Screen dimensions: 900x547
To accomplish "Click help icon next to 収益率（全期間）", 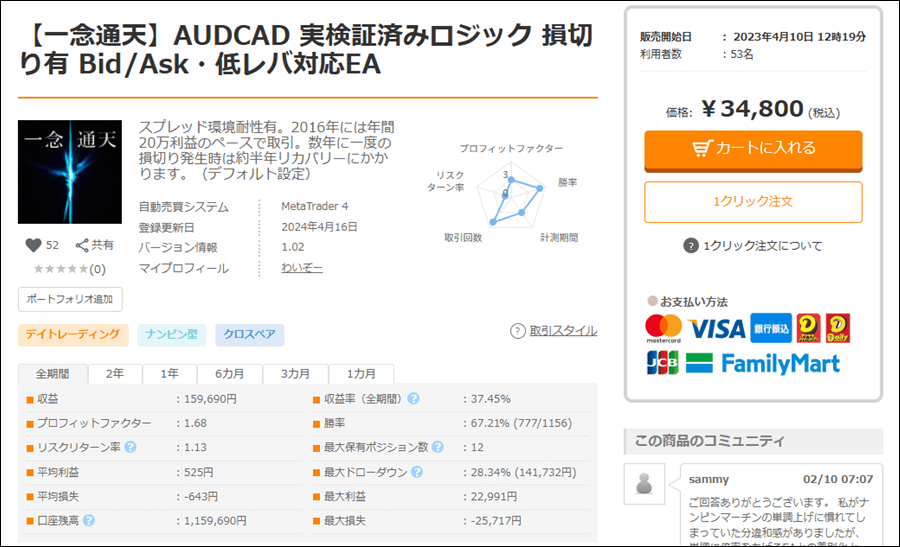I will point(413,398).
